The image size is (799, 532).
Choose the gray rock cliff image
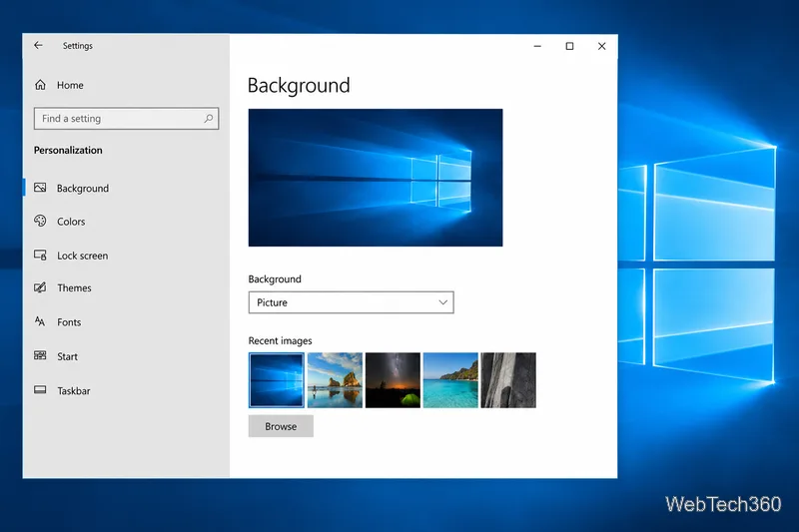(508, 380)
